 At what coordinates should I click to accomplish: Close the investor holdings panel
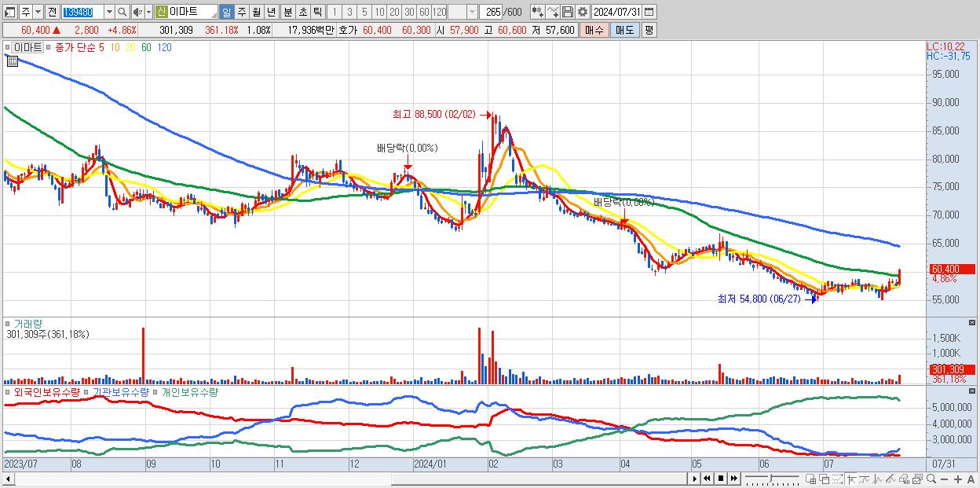coord(972,390)
